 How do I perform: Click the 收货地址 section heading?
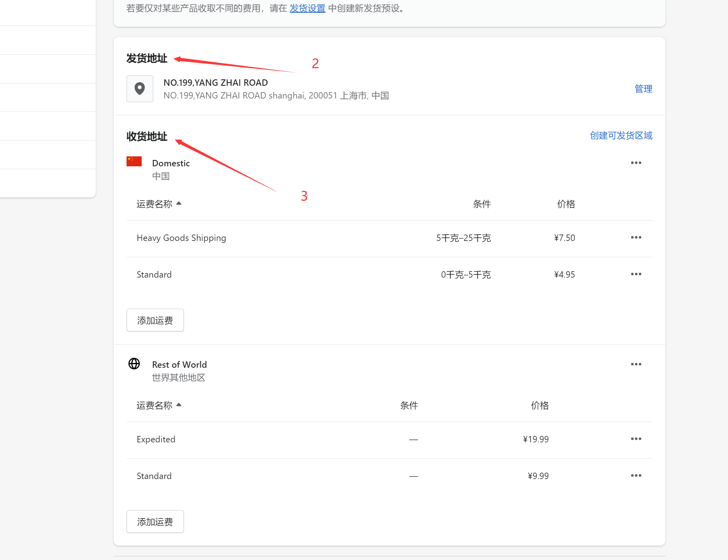[147, 136]
